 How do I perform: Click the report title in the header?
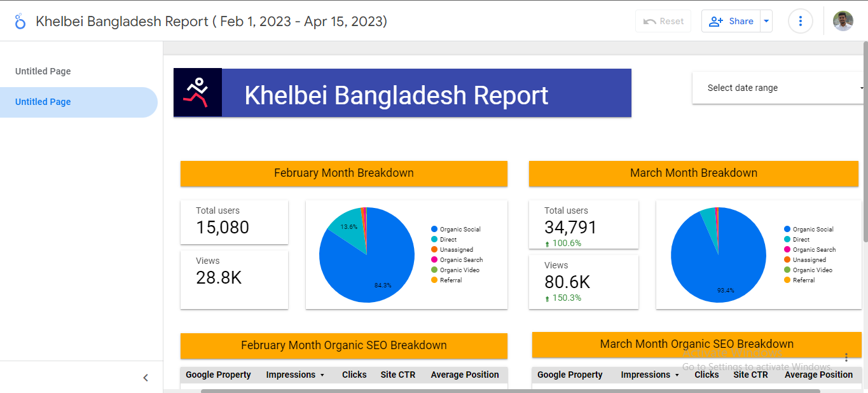tap(211, 21)
